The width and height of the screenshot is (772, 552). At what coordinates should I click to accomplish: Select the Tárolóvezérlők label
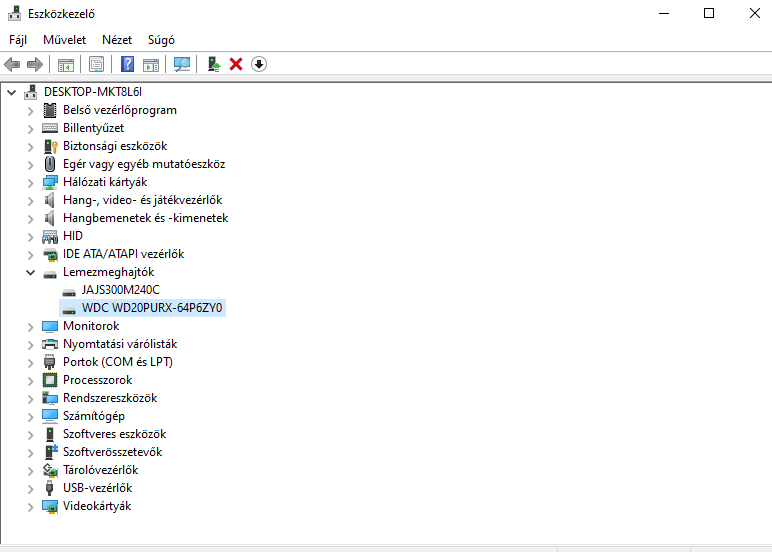tap(100, 470)
